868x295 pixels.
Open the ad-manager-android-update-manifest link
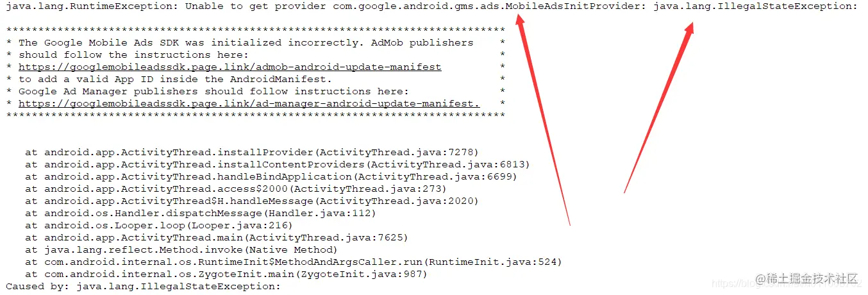point(249,103)
